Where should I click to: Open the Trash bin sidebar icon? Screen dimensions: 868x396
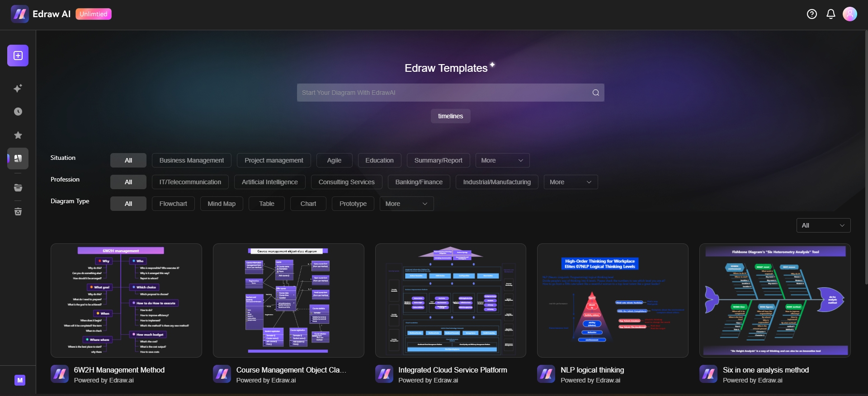point(18,212)
